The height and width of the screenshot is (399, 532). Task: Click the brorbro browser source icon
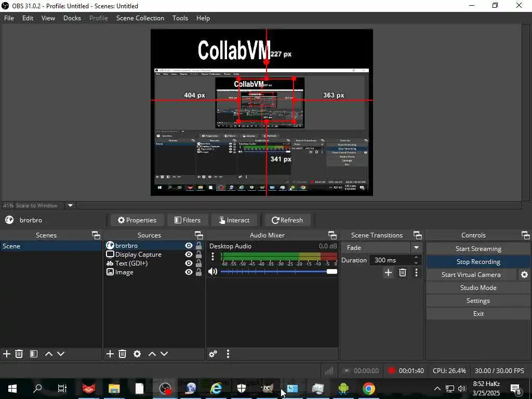click(x=110, y=245)
